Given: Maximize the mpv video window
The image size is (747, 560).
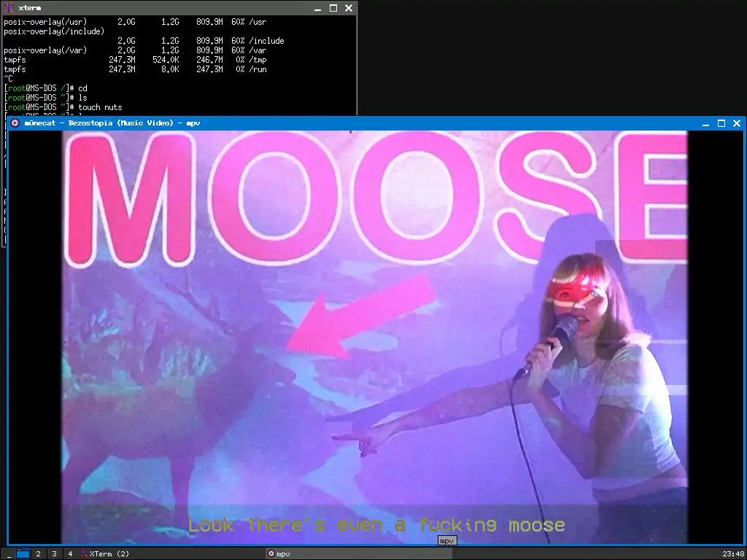Looking at the screenshot, I should click(721, 123).
